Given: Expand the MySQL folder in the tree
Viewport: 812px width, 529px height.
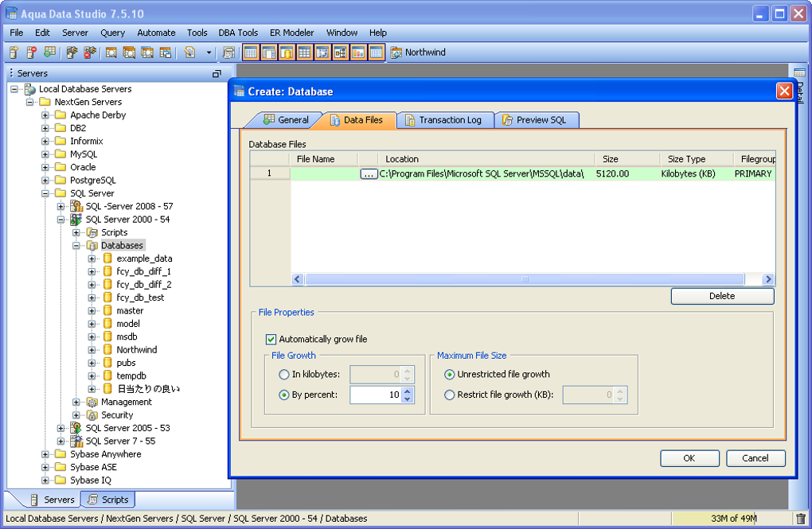Looking at the screenshot, I should (x=45, y=154).
